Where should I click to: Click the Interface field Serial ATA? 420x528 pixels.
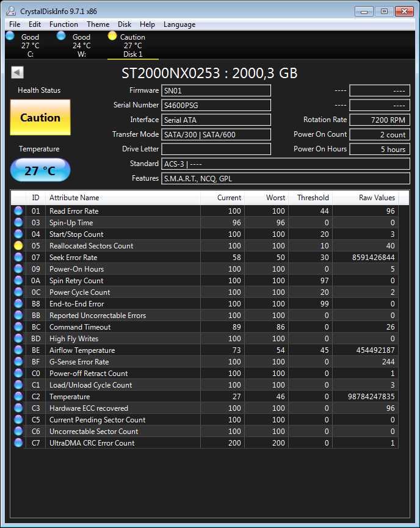pos(216,120)
